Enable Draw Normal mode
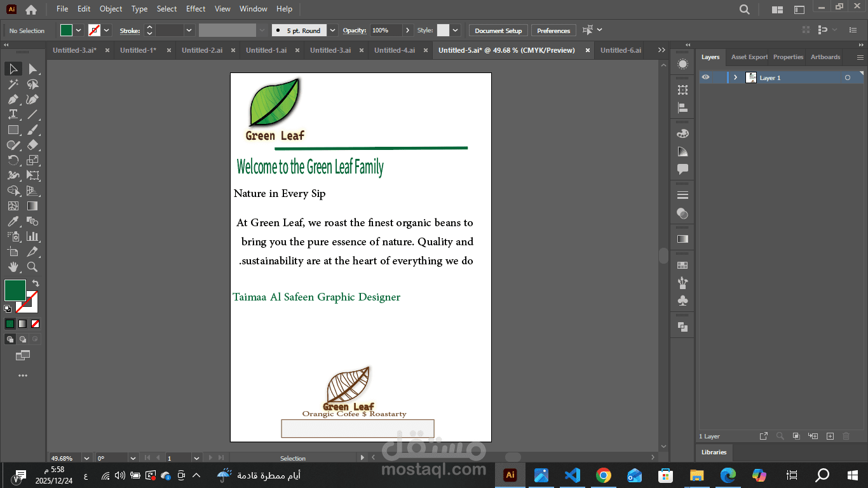This screenshot has height=488, width=868. coord(10,339)
